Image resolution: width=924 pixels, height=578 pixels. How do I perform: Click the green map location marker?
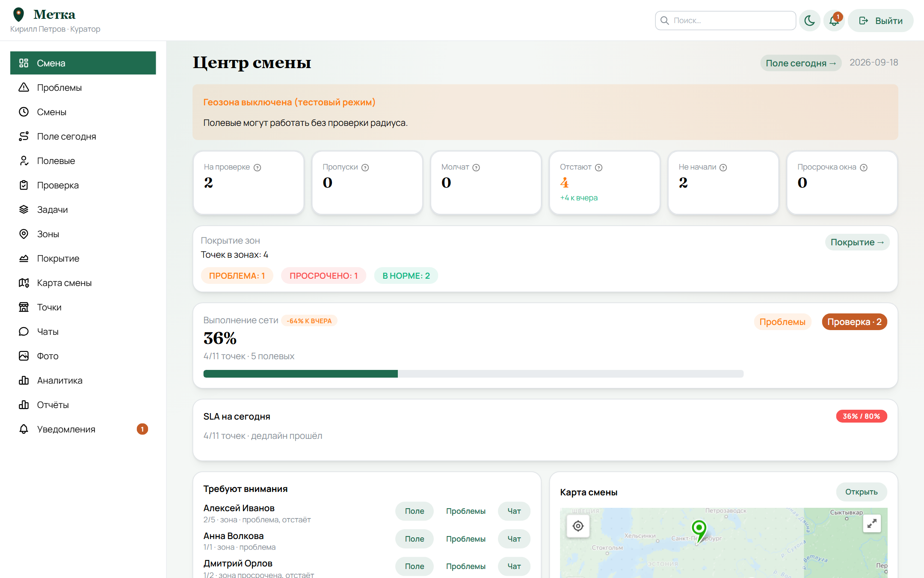[699, 531]
